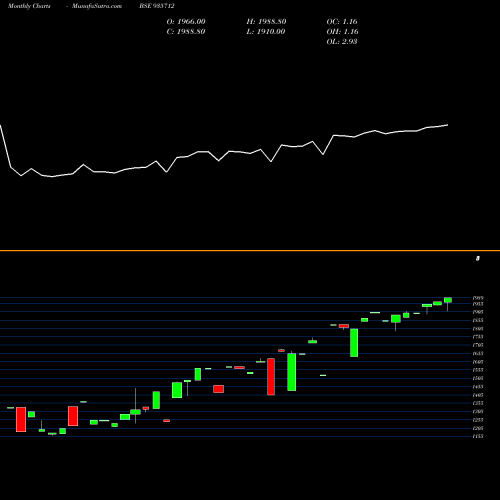Click the 1405 price axis label
This screenshot has height=500, width=500.
478,395
